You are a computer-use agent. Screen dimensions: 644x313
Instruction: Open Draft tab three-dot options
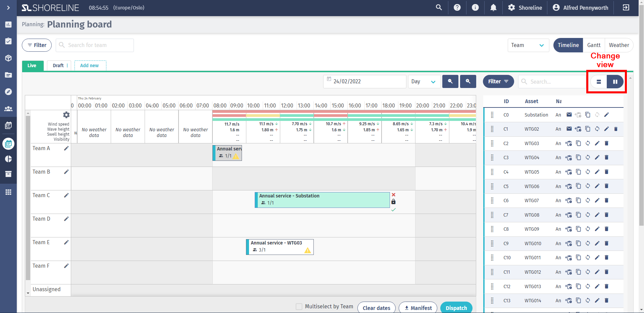[x=67, y=65]
